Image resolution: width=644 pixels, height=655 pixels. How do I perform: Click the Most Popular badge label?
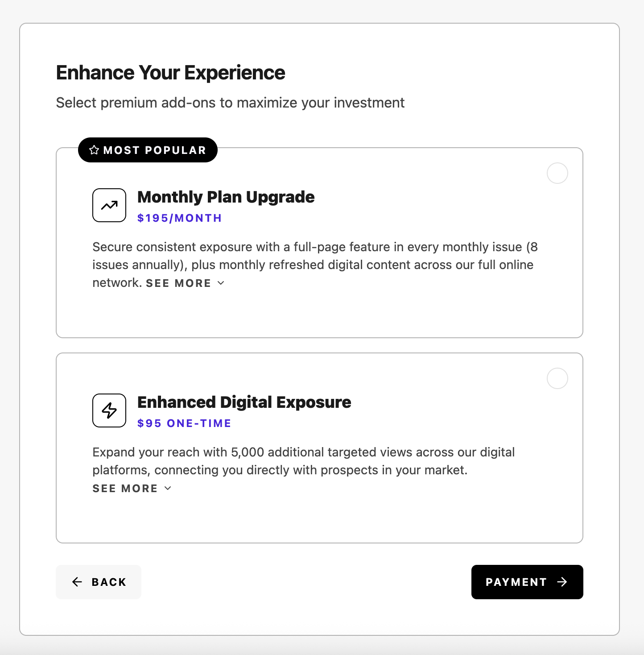point(154,150)
